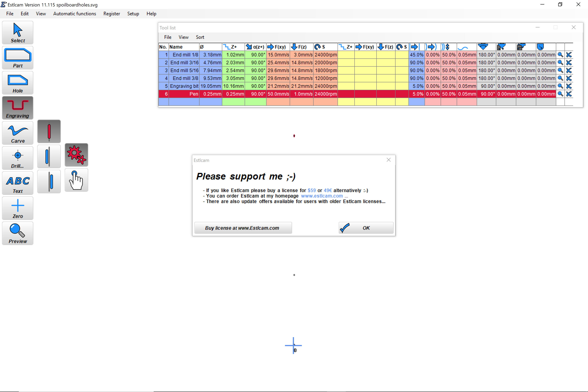Confirm the dialog with OK
The width and height of the screenshot is (588, 392).
coord(366,228)
